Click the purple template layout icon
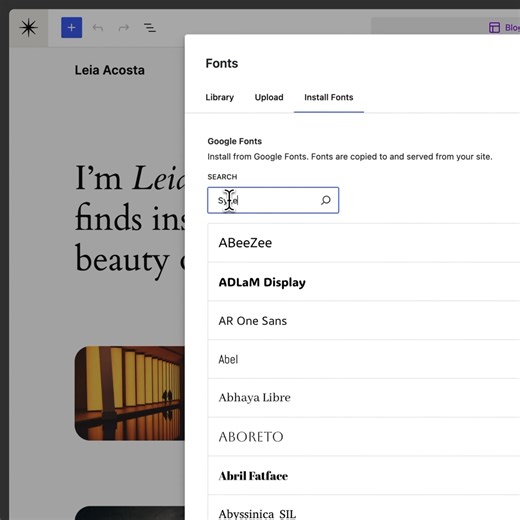520x520 pixels. point(494,28)
